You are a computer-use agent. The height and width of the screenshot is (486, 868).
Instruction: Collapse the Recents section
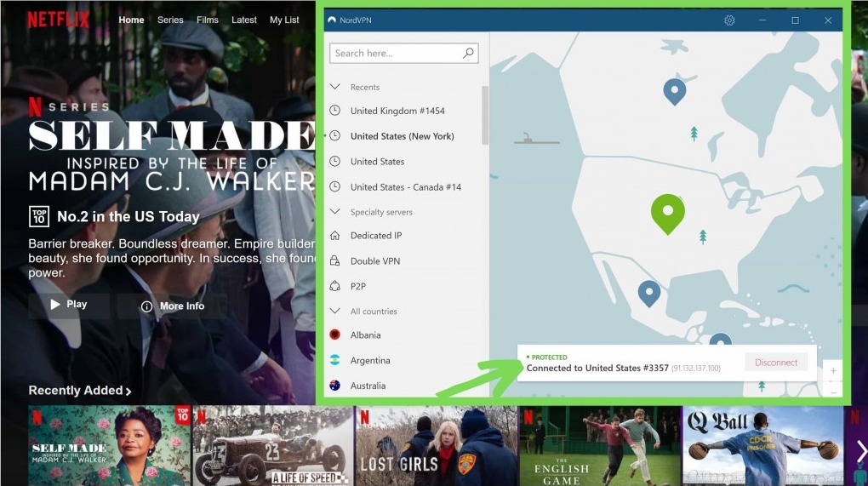click(x=335, y=87)
